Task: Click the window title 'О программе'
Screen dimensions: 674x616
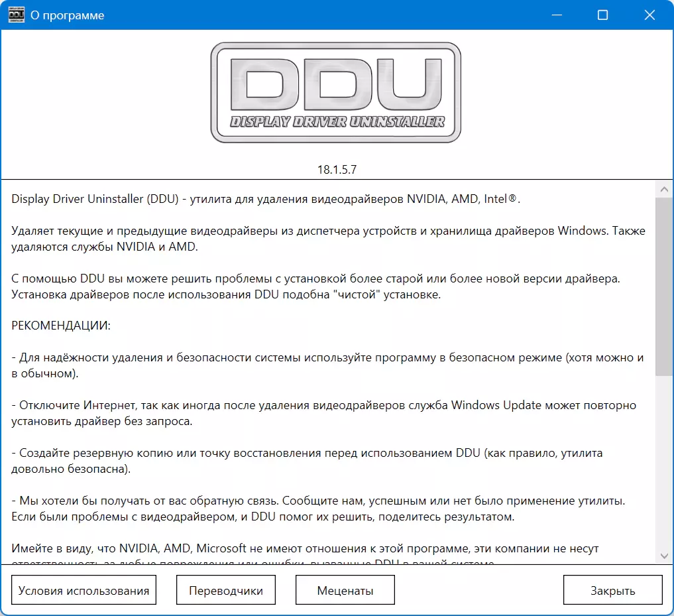Action: tap(67, 15)
